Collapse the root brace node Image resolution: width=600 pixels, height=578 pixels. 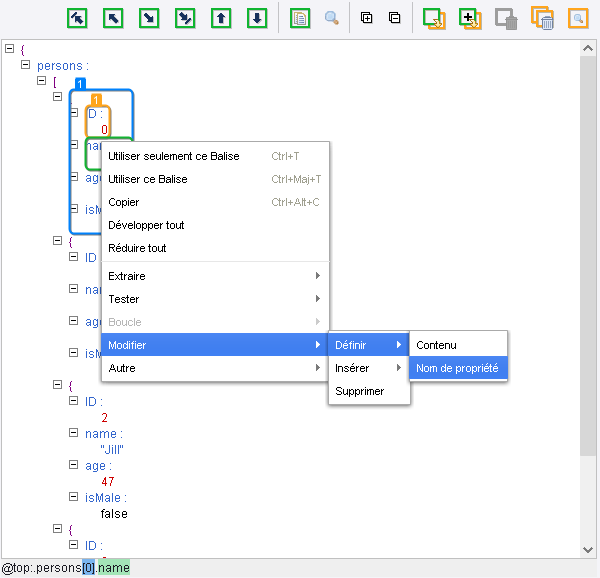(10, 49)
